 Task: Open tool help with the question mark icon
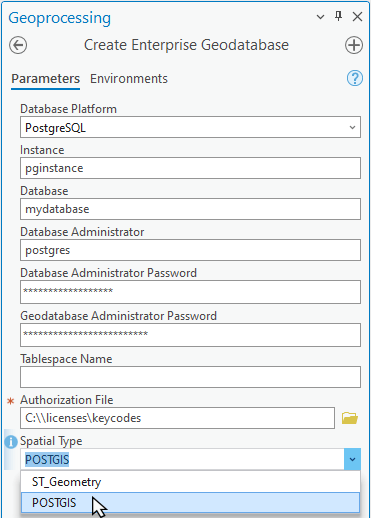coord(355,79)
